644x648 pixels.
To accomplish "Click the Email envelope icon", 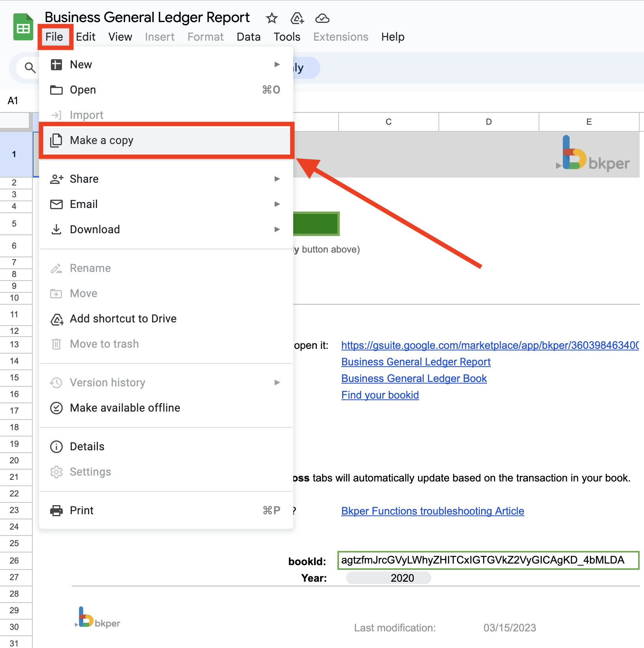I will [x=56, y=204].
